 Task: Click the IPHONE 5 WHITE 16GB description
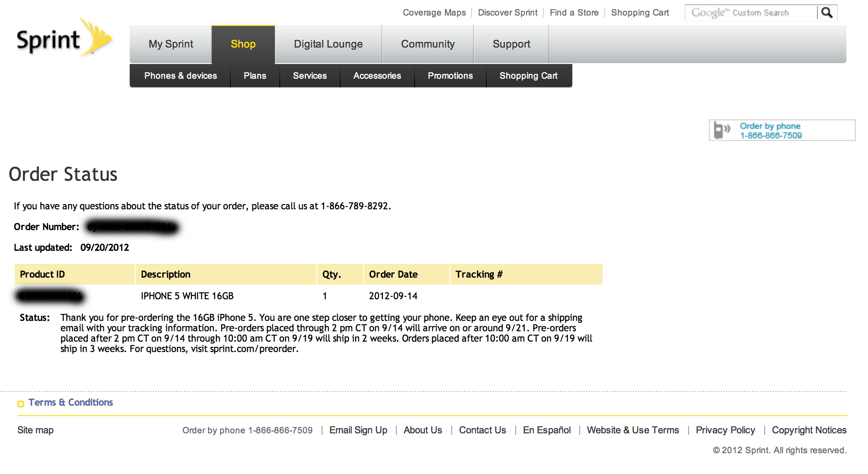(x=187, y=296)
